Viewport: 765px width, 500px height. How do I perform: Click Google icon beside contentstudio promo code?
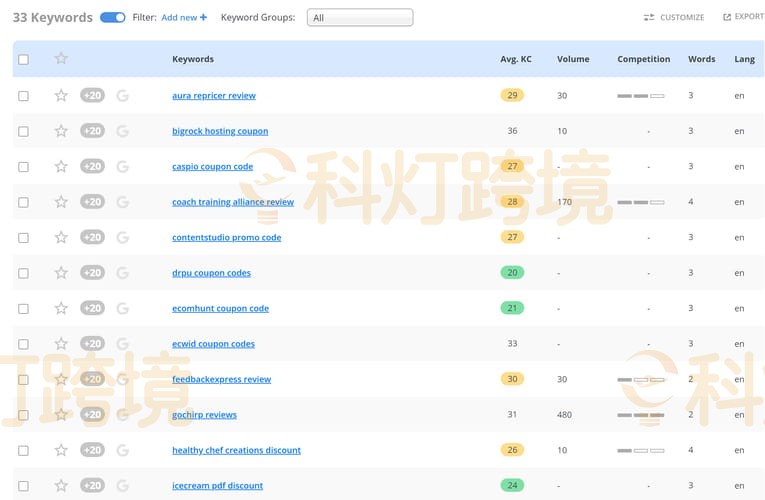coord(123,238)
